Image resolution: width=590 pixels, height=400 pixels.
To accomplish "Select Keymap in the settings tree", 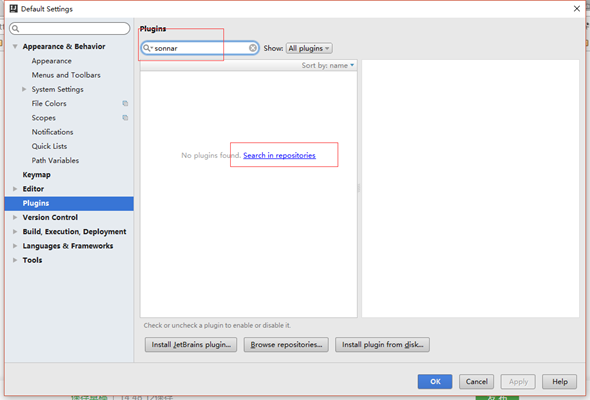I will click(36, 175).
